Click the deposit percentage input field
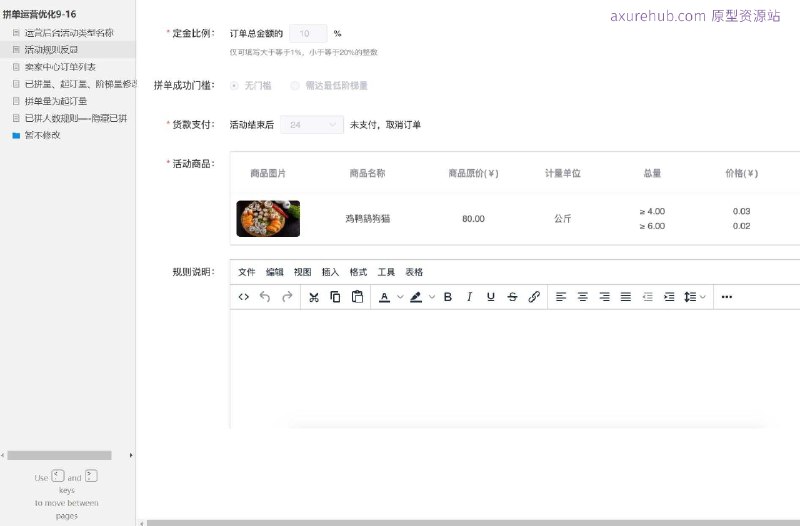Screen dimensions: 800x526 point(308,34)
